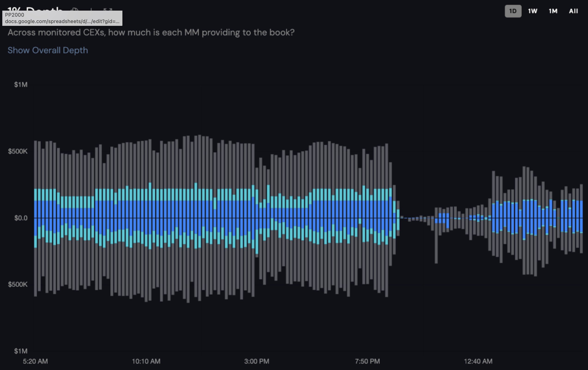Click the $0.0 y-axis label
The image size is (588, 370).
(21, 218)
